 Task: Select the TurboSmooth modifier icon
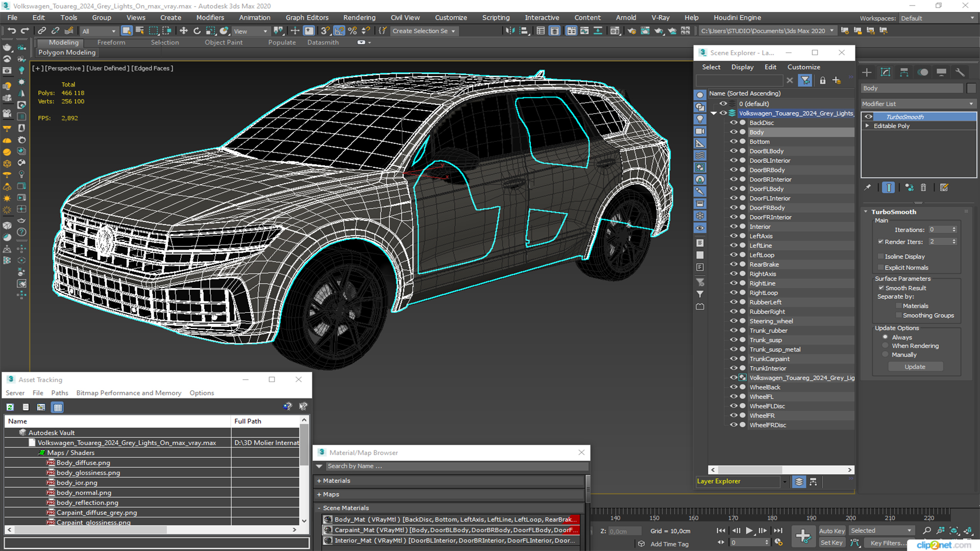click(x=868, y=116)
